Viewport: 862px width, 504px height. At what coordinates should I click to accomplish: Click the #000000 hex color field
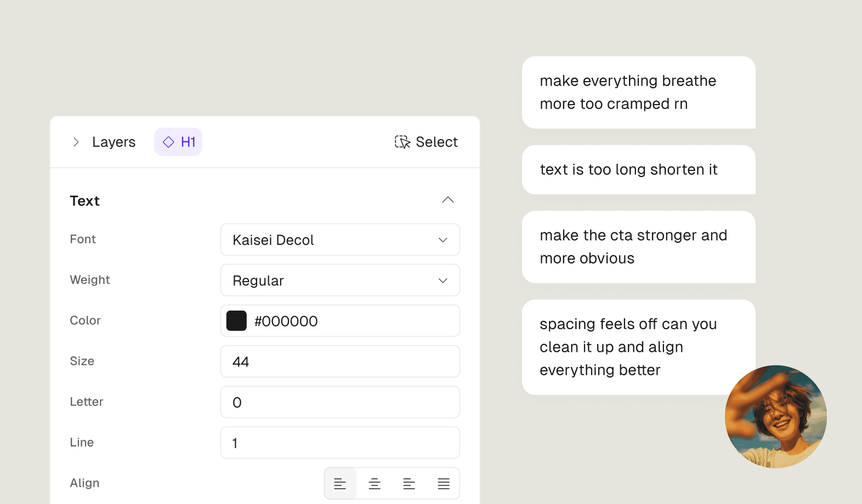(351, 321)
